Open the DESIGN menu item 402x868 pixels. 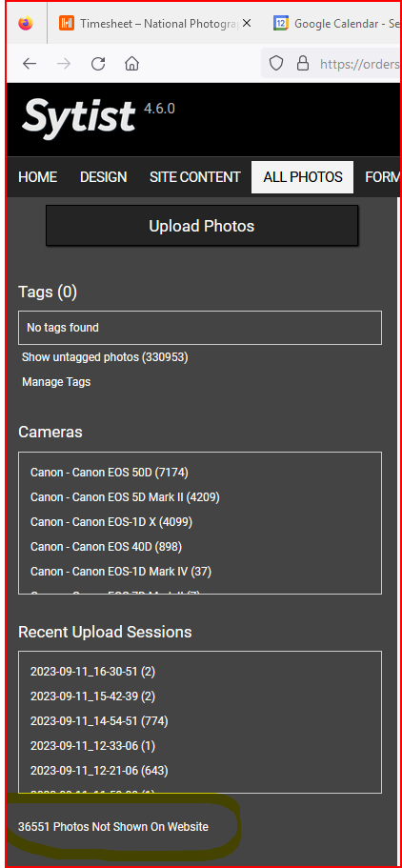(x=104, y=177)
